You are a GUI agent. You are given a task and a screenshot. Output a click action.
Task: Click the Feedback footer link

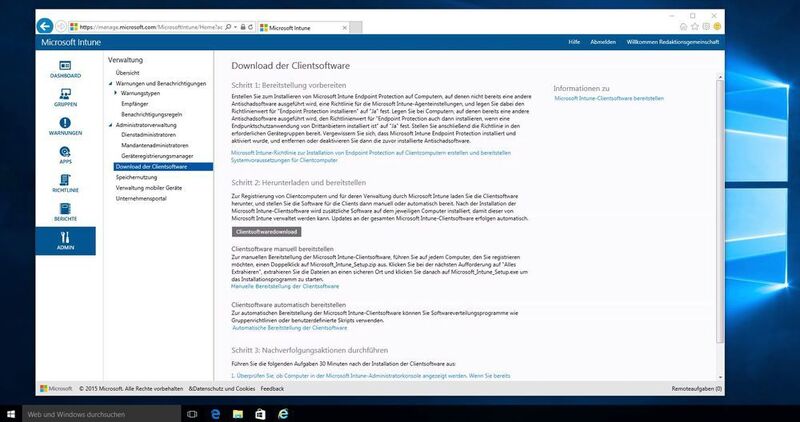(272, 389)
